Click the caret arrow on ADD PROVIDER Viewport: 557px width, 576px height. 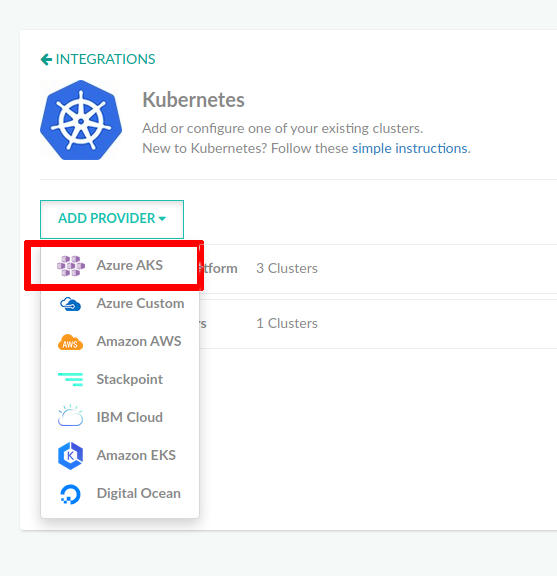coord(162,219)
